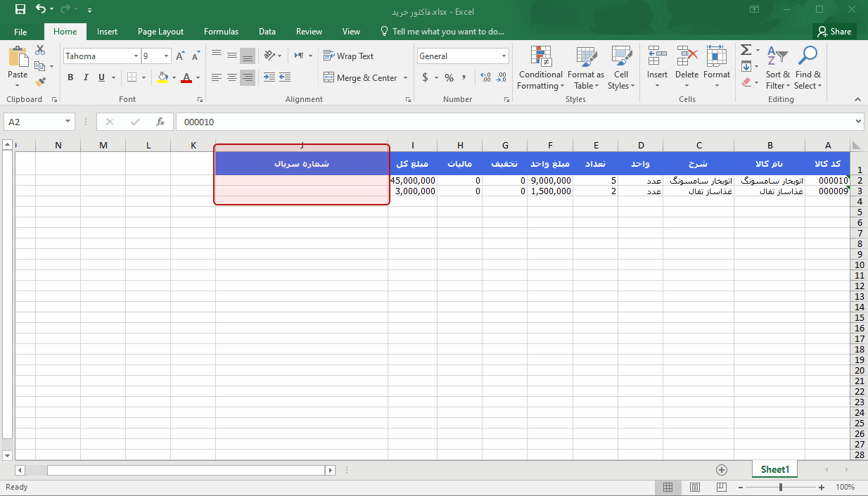Click the Tell me what you want to do box
The width and height of the screenshot is (868, 496).
click(442, 32)
